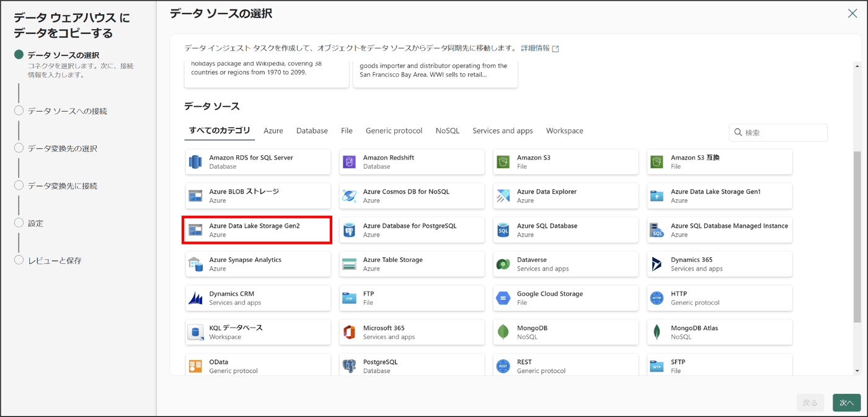Go to データ変換先に接続 step
The image size is (868, 417).
tap(56, 186)
